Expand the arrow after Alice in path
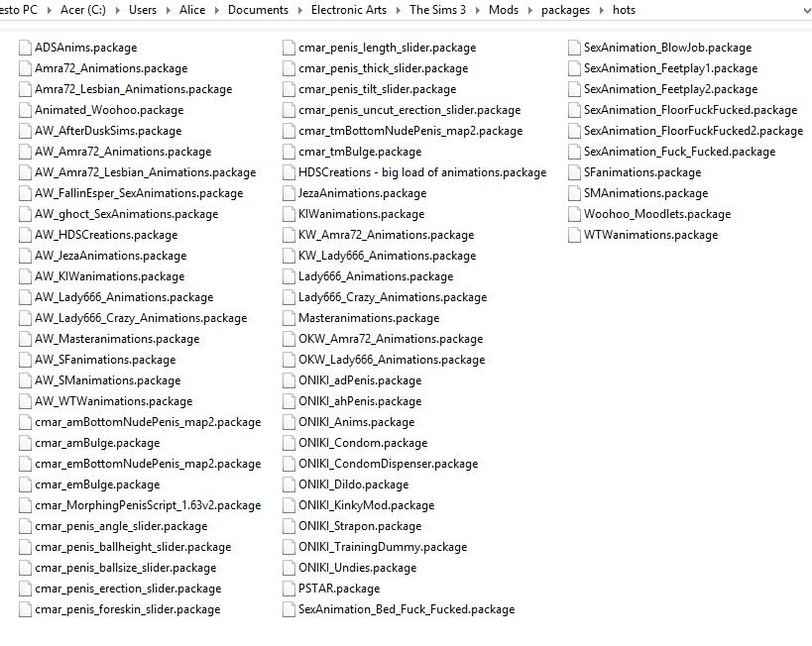The image size is (812, 646). coord(216,10)
